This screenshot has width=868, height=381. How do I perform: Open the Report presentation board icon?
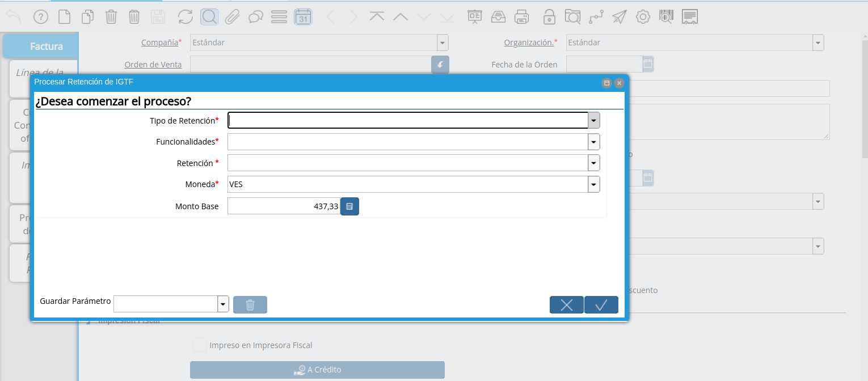click(x=474, y=17)
